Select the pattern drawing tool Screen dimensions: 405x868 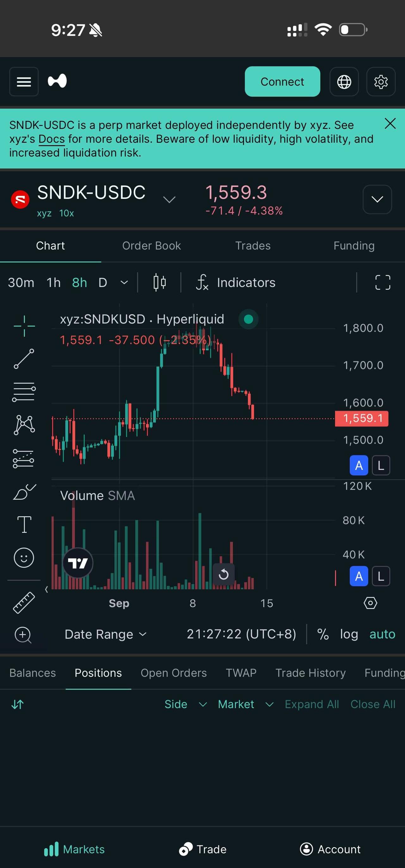[x=24, y=425]
